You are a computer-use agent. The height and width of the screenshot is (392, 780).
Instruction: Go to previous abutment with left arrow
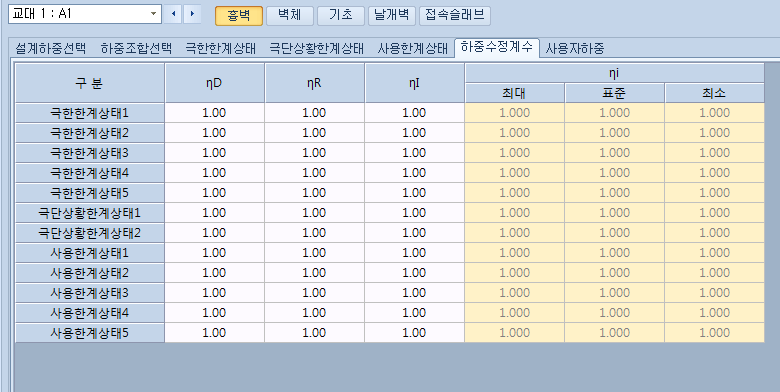click(173, 14)
